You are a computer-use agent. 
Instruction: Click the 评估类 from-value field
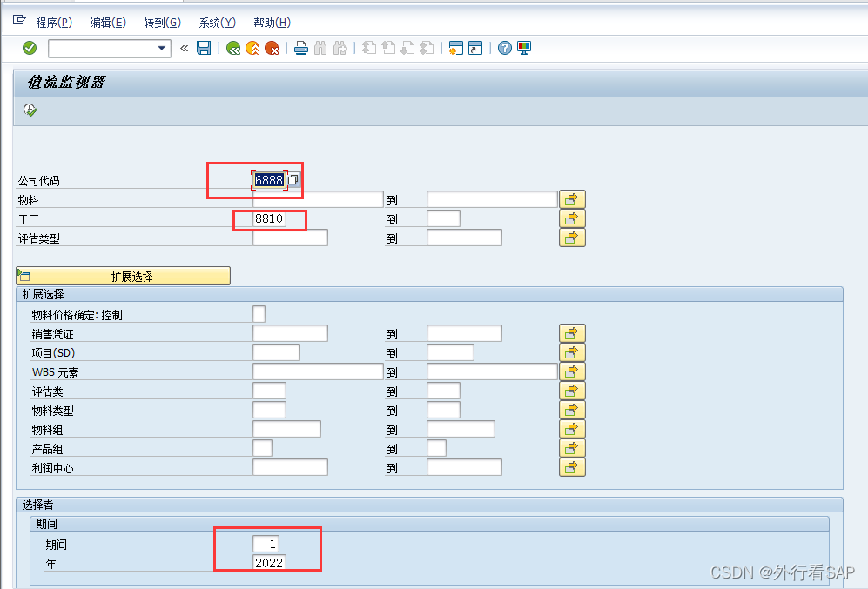[270, 391]
